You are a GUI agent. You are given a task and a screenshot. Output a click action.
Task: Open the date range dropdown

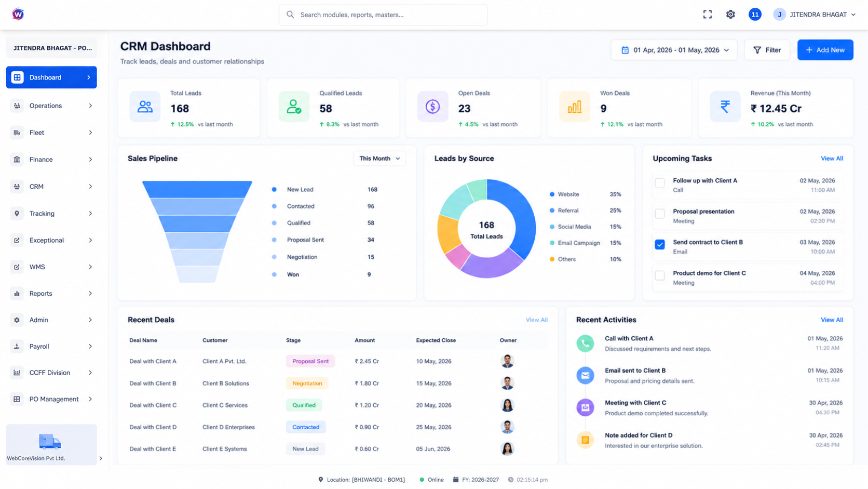[x=674, y=50]
